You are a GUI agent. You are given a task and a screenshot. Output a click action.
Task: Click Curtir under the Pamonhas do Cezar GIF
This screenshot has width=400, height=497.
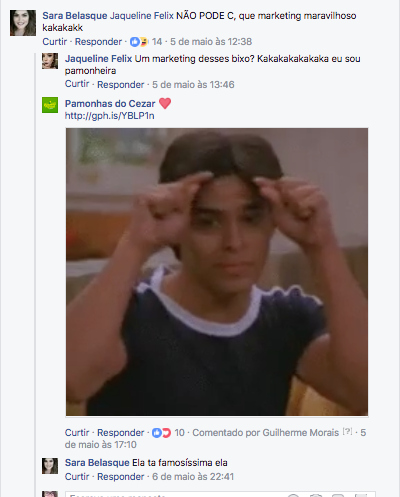[77, 433]
